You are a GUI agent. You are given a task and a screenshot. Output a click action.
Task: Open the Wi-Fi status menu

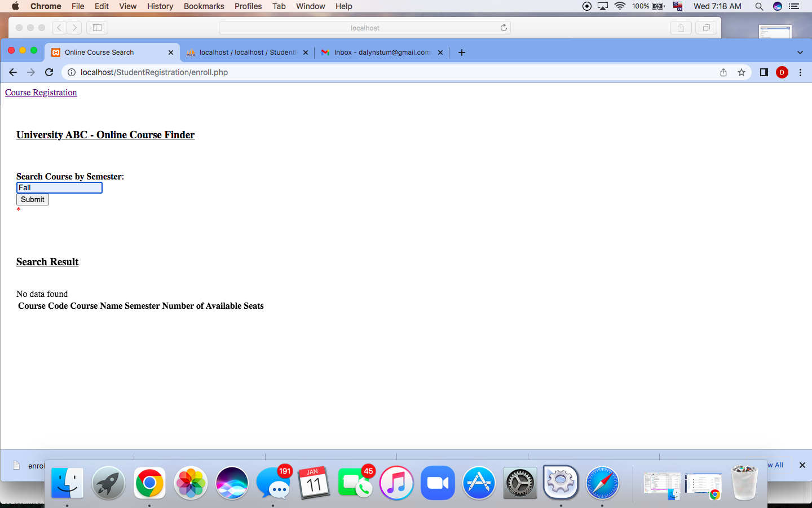click(x=620, y=6)
